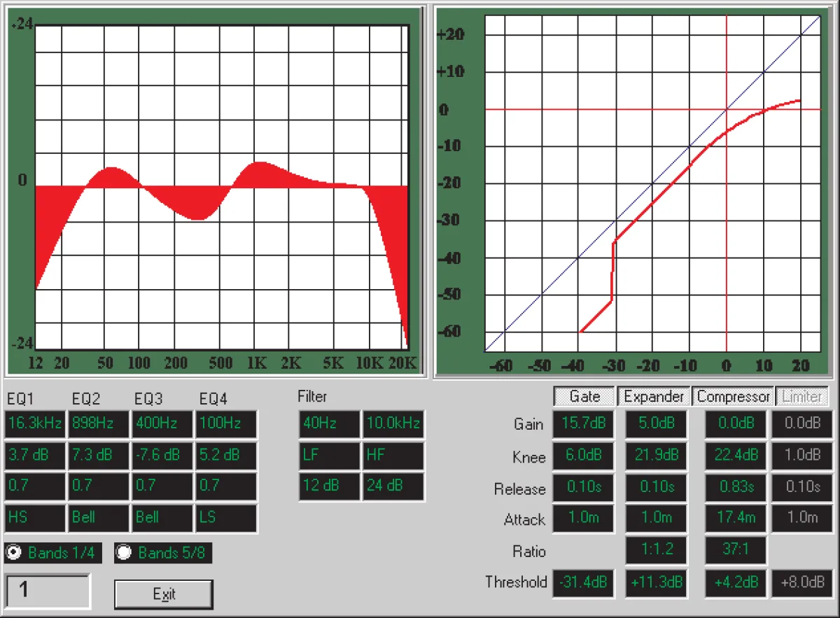Click the LF filter field
Image resolution: width=840 pixels, height=618 pixels.
329,455
